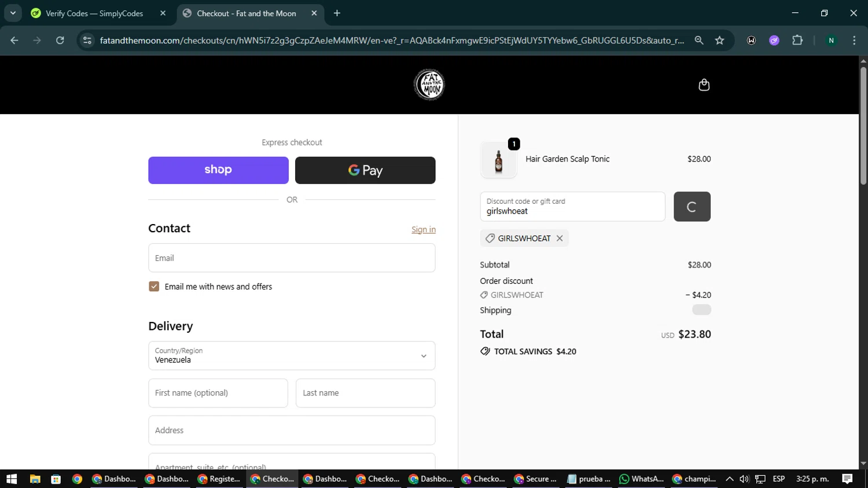The height and width of the screenshot is (488, 868).
Task: Open the notification center icon
Action: pyautogui.click(x=847, y=479)
